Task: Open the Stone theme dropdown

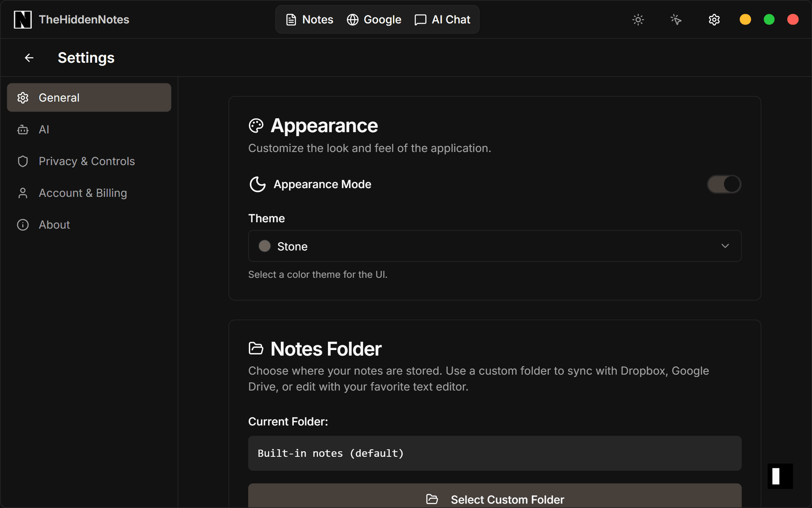Action: click(x=494, y=246)
